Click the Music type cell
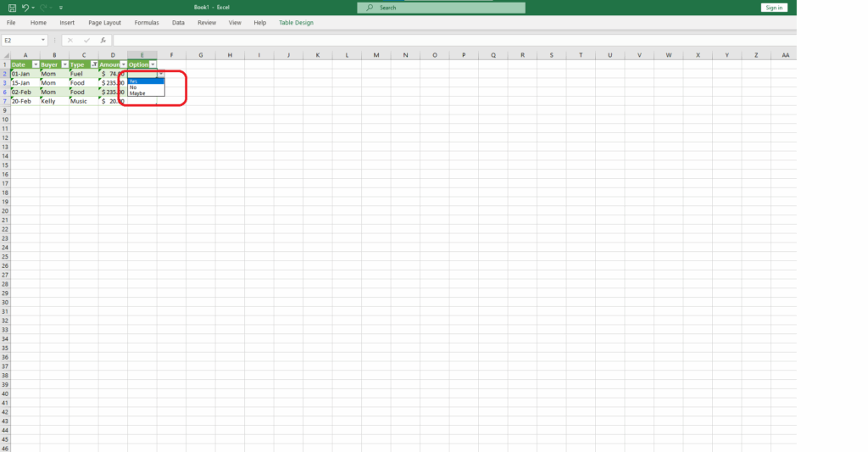 (x=84, y=102)
